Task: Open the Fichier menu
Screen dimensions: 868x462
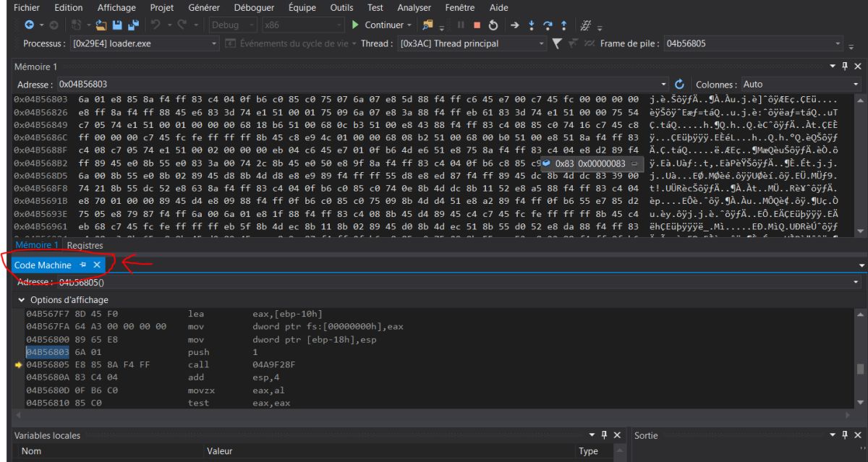Action: coord(27,7)
